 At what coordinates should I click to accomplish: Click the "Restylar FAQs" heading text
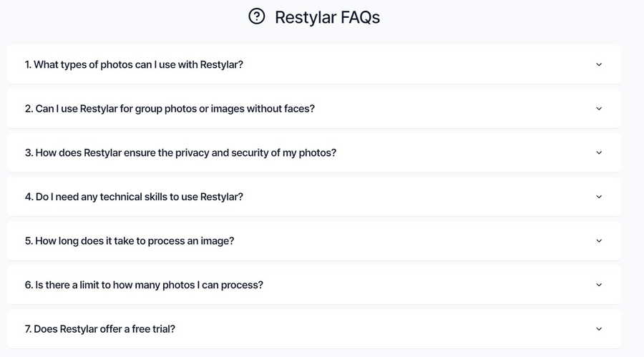point(327,17)
